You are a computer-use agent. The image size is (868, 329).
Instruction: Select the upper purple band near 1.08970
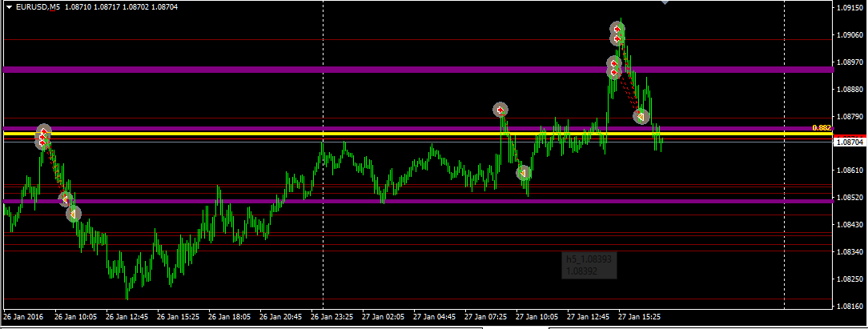[x=418, y=70]
